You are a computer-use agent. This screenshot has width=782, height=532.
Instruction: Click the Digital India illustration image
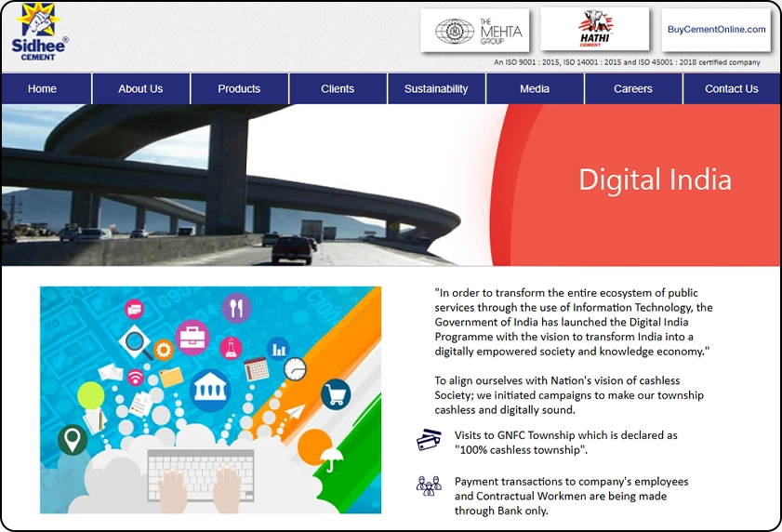pyautogui.click(x=210, y=400)
